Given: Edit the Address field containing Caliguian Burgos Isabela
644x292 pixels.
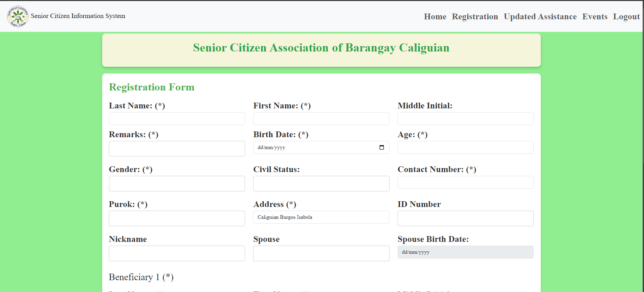Looking at the screenshot, I should coord(321,217).
